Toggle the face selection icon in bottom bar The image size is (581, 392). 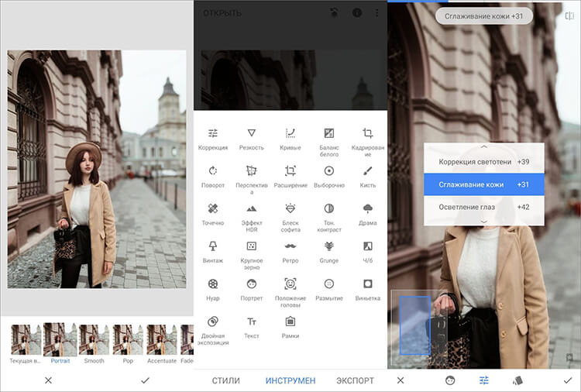pyautogui.click(x=450, y=380)
